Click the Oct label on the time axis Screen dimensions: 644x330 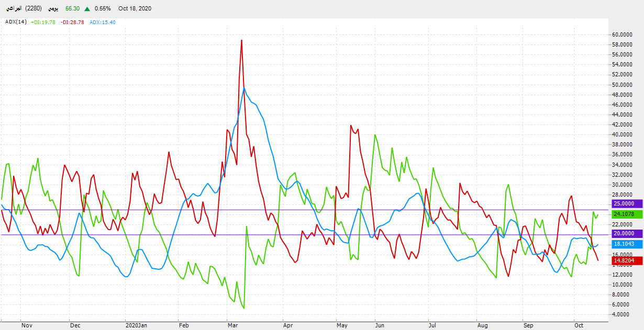[x=579, y=325]
